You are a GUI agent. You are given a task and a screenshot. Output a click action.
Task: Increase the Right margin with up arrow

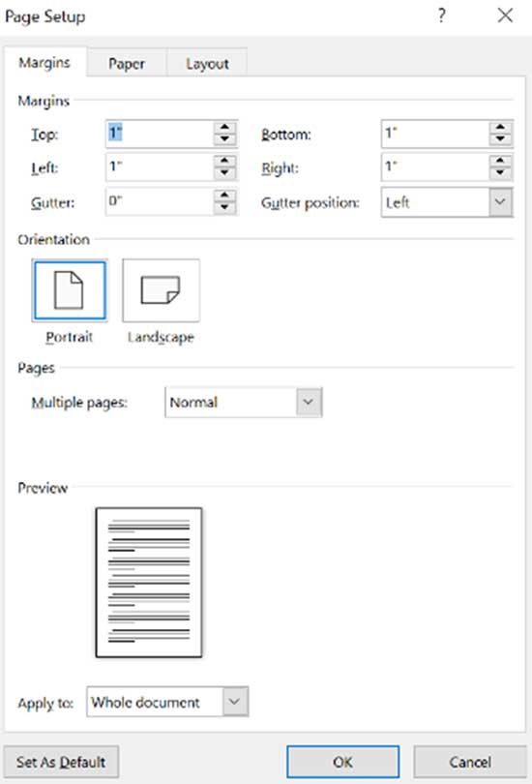click(x=500, y=161)
